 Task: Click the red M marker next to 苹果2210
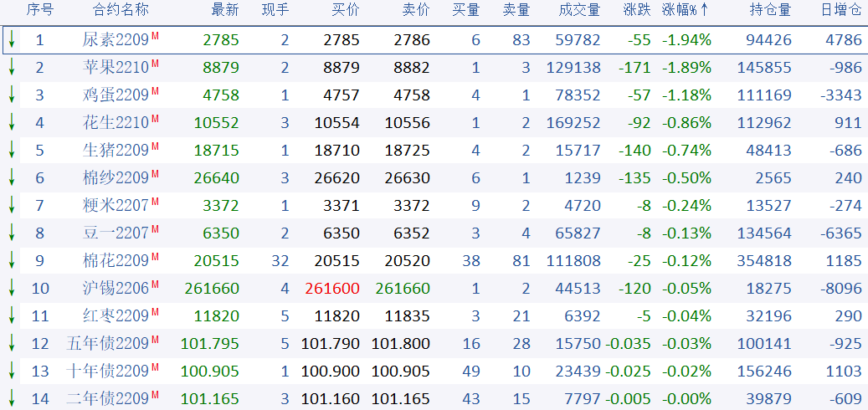(x=156, y=64)
